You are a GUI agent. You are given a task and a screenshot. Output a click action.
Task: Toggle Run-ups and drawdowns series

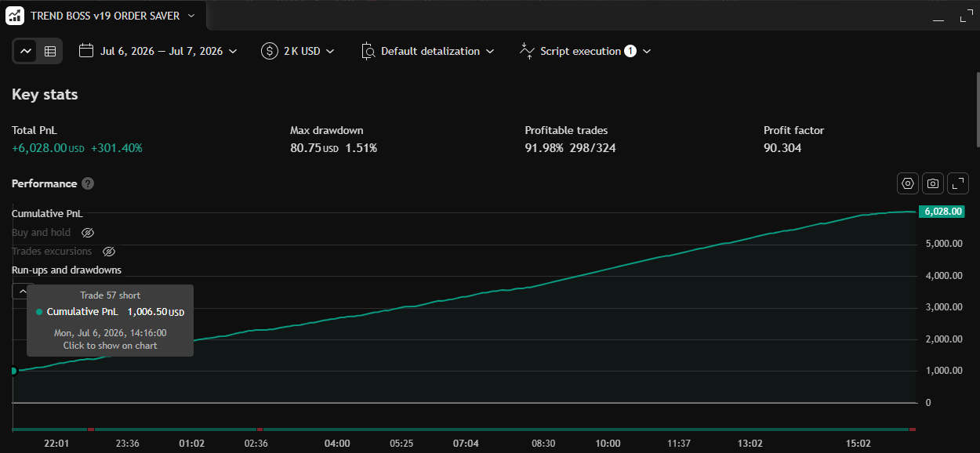point(67,270)
